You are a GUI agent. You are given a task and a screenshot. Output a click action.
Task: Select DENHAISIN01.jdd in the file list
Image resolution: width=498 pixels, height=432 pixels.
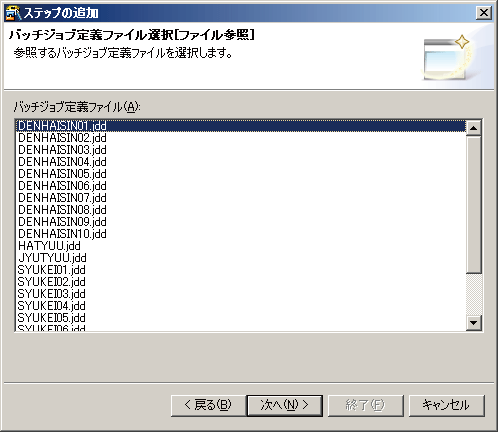(241, 126)
